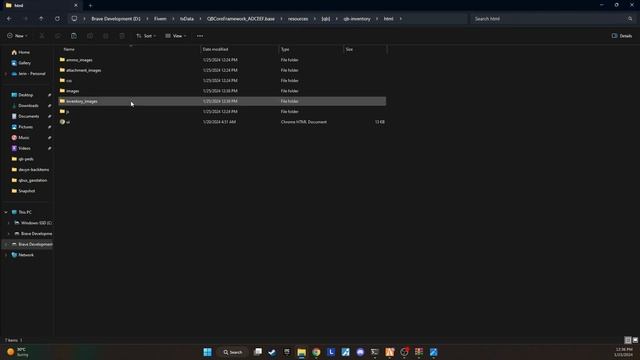Open Downloads in quick access
Viewport: 640px width, 360px height.
[28, 106]
